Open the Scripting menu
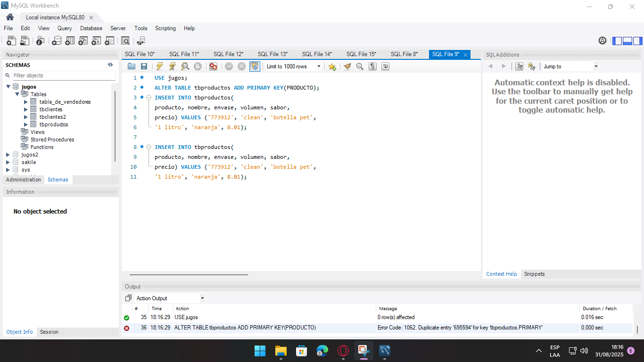Viewport: 644px width, 362px height. [165, 28]
